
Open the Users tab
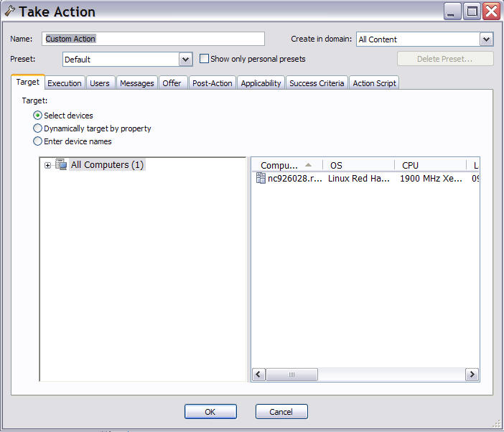100,83
